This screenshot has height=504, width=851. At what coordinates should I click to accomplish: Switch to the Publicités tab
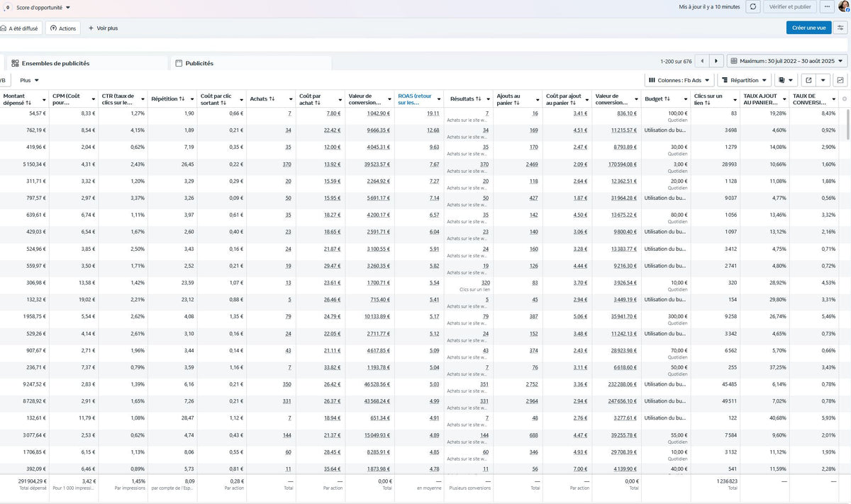coord(199,63)
